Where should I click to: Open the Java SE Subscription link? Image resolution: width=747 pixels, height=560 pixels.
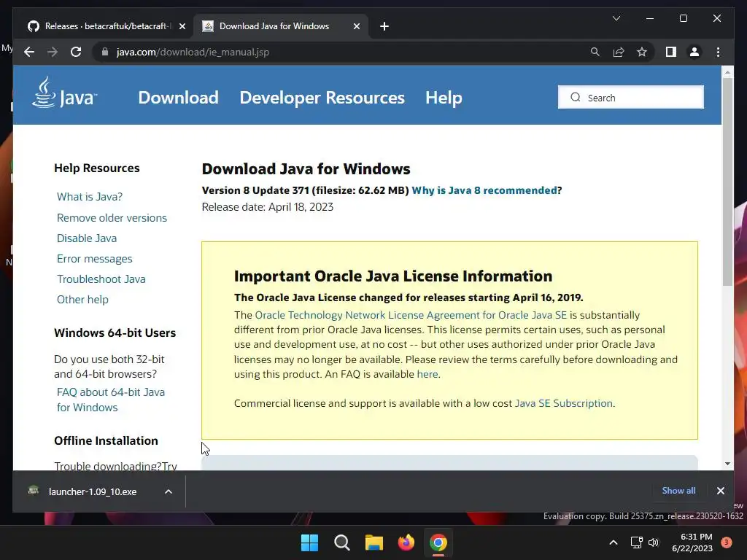point(564,403)
